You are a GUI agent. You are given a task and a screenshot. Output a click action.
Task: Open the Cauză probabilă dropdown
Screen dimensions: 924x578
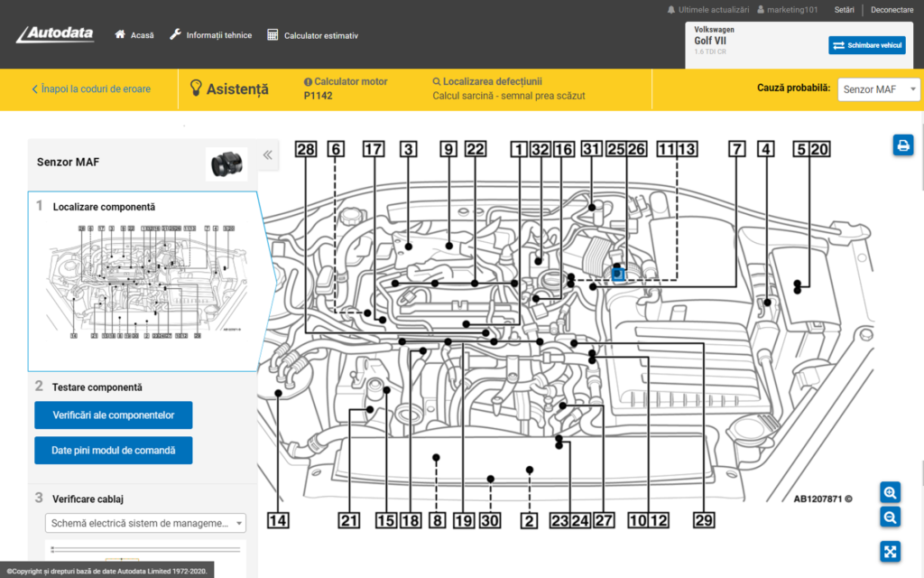[878, 89]
